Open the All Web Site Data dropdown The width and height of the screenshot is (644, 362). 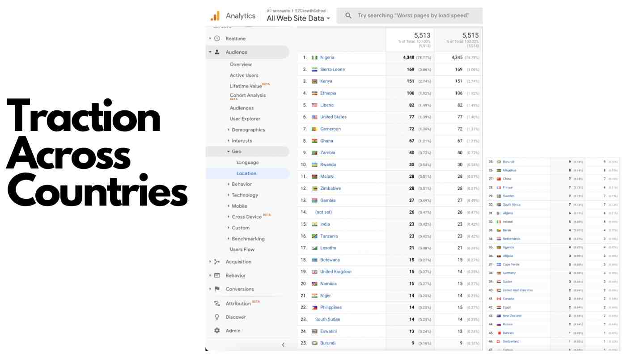[x=298, y=18]
